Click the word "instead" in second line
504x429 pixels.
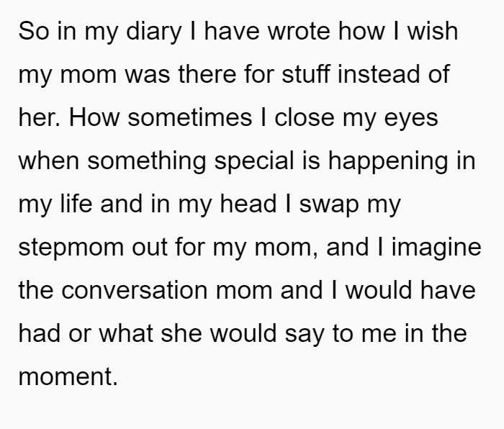pyautogui.click(x=379, y=74)
